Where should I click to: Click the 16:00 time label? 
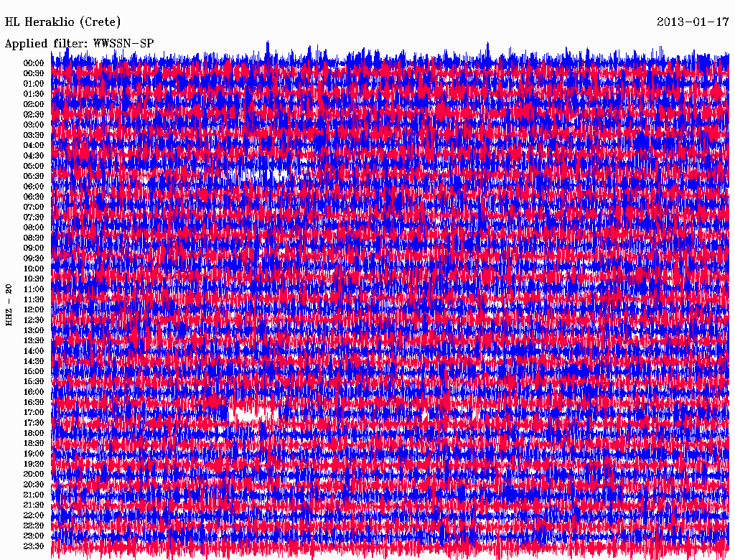(34, 392)
